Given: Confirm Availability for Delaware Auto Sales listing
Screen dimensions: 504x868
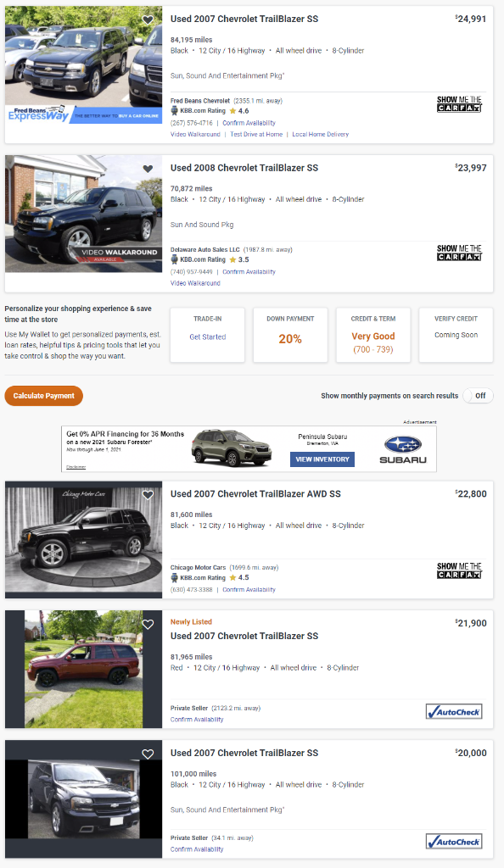Looking at the screenshot, I should pyautogui.click(x=249, y=272).
